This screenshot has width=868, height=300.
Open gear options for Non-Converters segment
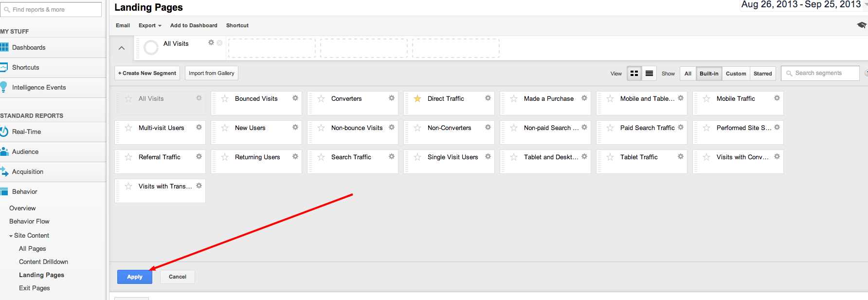tap(488, 127)
